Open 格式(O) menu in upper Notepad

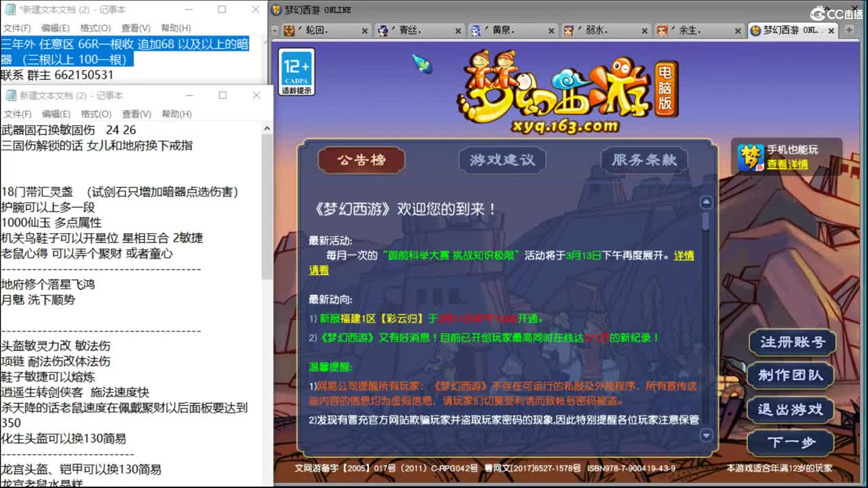[95, 28]
